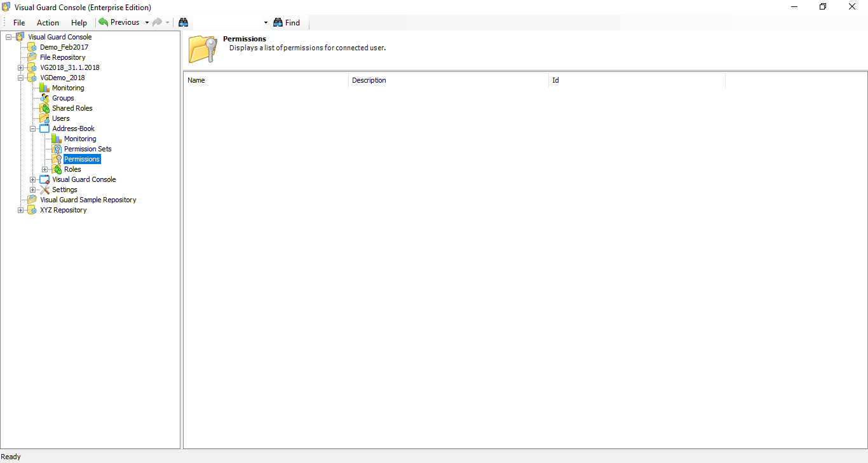Expand the Roles node under Address-Book
The width and height of the screenshot is (868, 463).
[x=44, y=169]
